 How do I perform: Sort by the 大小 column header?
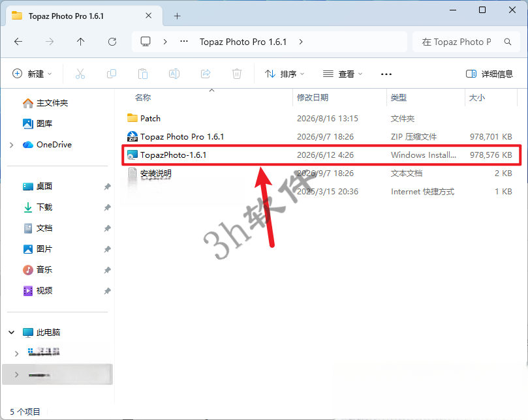point(477,98)
